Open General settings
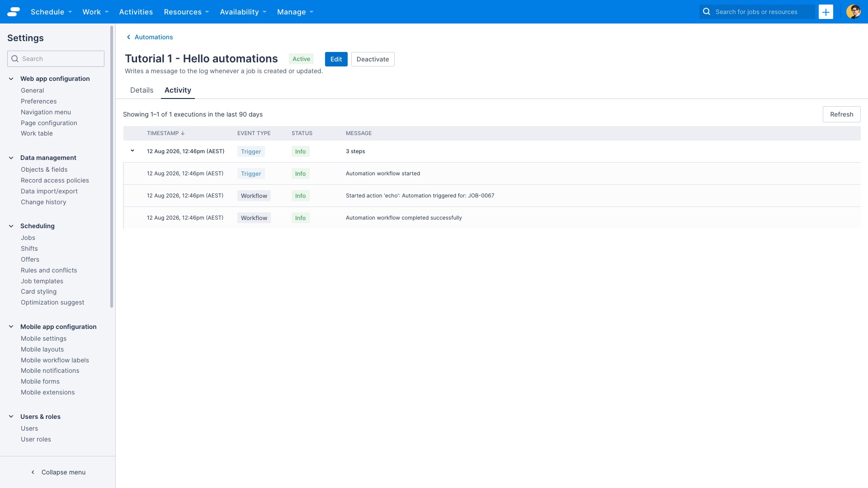This screenshot has width=868, height=488. pyautogui.click(x=32, y=90)
